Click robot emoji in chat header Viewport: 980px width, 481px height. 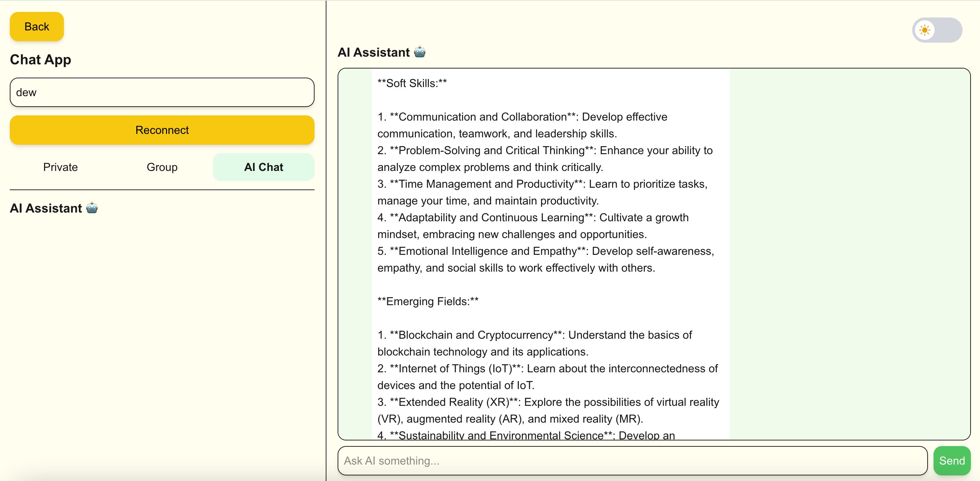click(x=419, y=52)
